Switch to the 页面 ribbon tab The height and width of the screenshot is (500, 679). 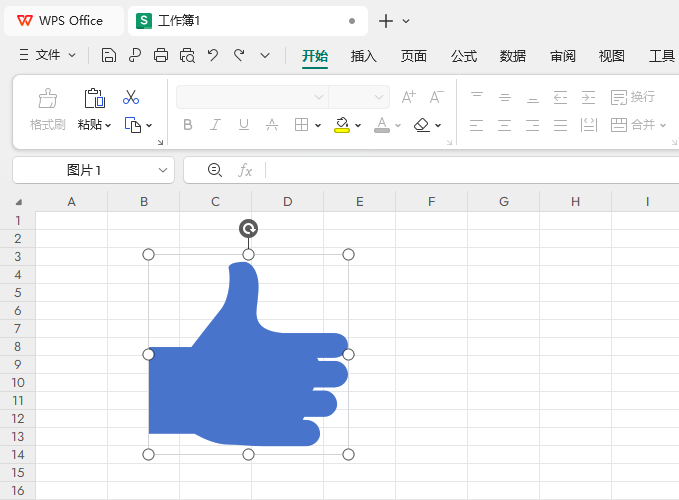click(x=414, y=56)
